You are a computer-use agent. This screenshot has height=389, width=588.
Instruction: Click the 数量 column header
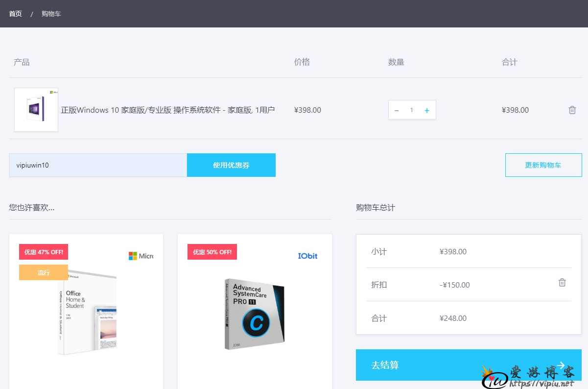coord(396,62)
